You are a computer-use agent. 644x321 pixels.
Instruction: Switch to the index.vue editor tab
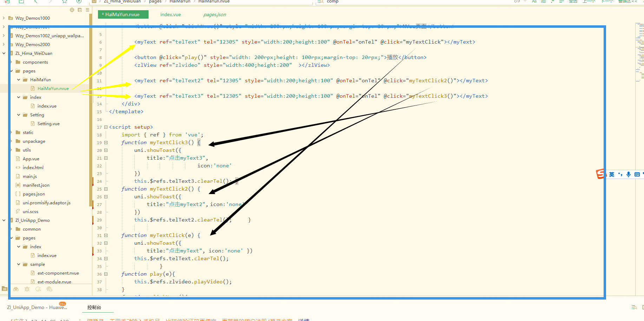(171, 14)
